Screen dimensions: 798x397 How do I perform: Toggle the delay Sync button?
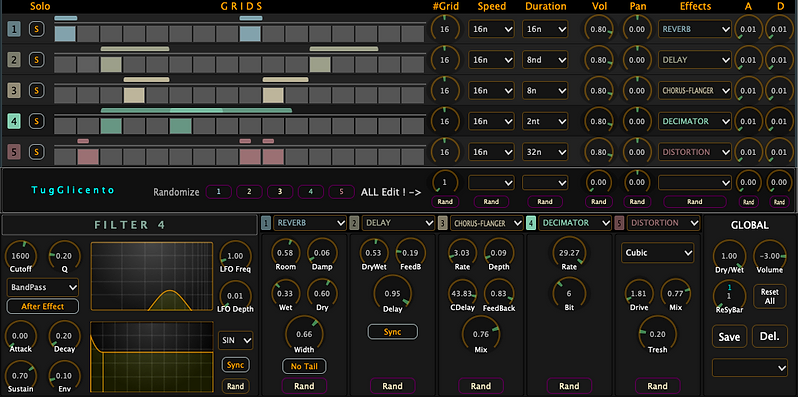[392, 332]
